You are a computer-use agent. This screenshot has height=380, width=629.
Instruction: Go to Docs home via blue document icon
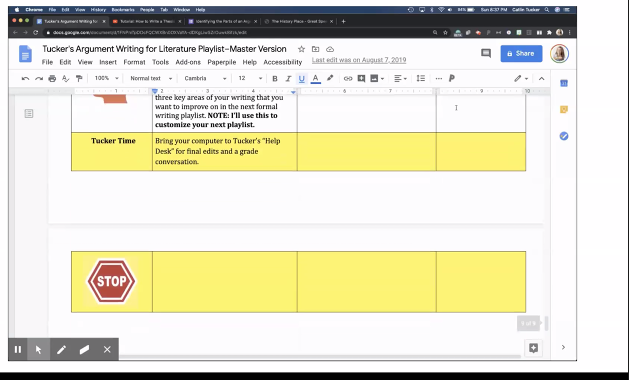click(x=25, y=54)
